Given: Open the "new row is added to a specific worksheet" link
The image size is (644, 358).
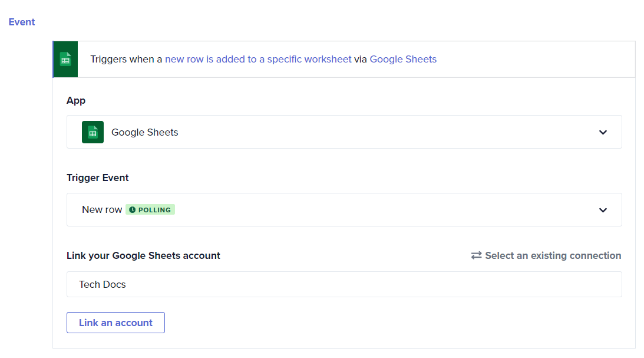Looking at the screenshot, I should (258, 59).
